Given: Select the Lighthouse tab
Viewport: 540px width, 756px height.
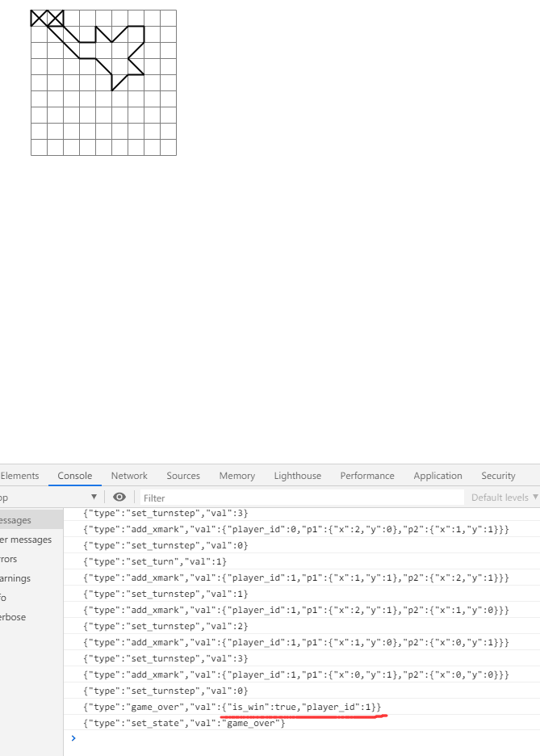Looking at the screenshot, I should pos(297,476).
